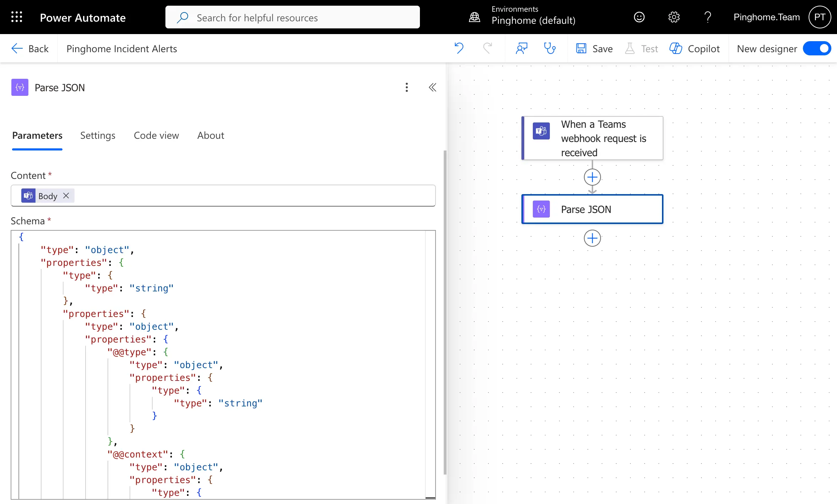Image resolution: width=837 pixels, height=504 pixels.
Task: Collapse the Parse JSON panel with double chevron
Action: (x=432, y=87)
